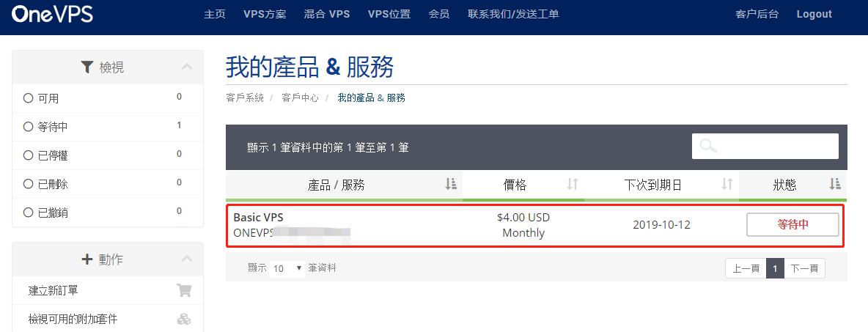Click the 等待中 status button
The image size is (868, 332).
pos(792,225)
